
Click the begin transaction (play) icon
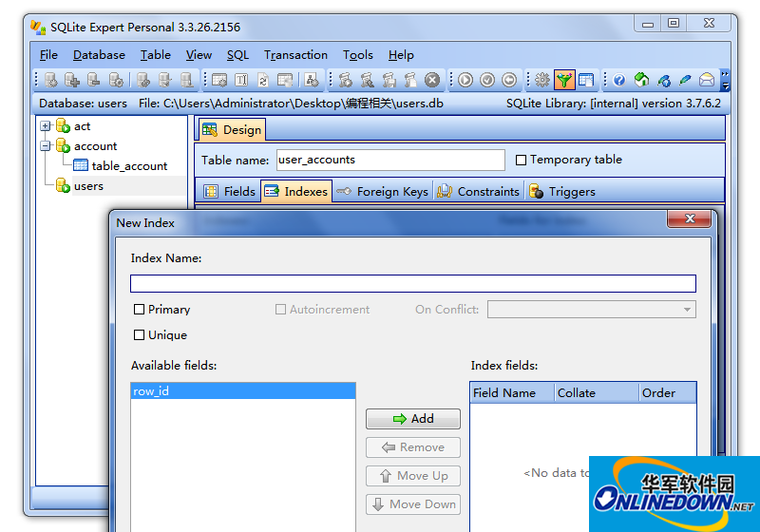(465, 80)
